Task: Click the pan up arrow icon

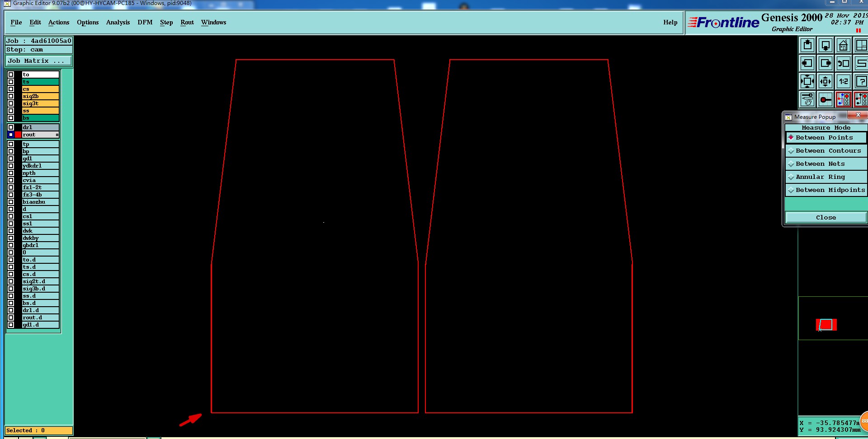Action: click(x=807, y=45)
